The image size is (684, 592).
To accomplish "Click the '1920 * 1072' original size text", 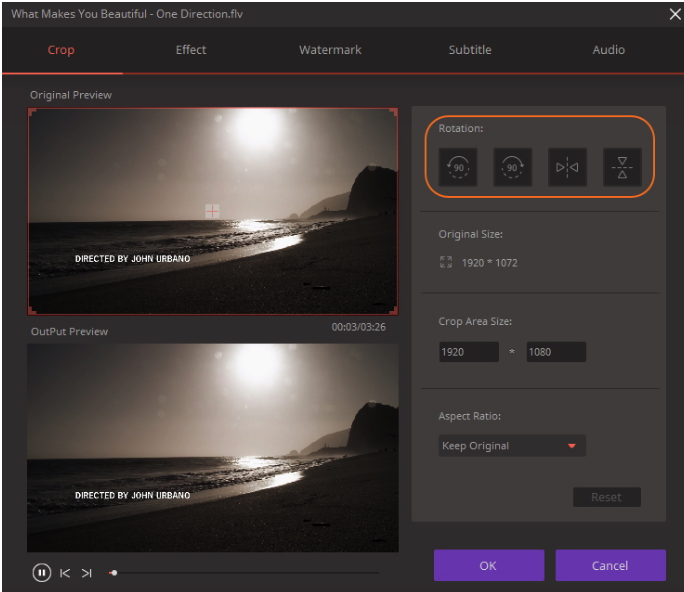I will tap(489, 263).
